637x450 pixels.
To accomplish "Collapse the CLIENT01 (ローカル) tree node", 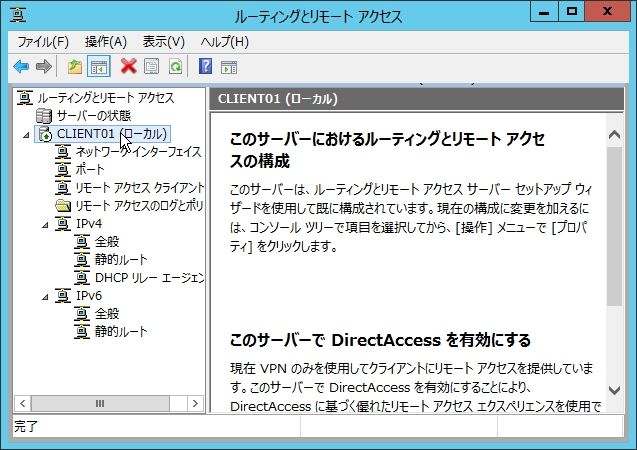I will coord(26,135).
